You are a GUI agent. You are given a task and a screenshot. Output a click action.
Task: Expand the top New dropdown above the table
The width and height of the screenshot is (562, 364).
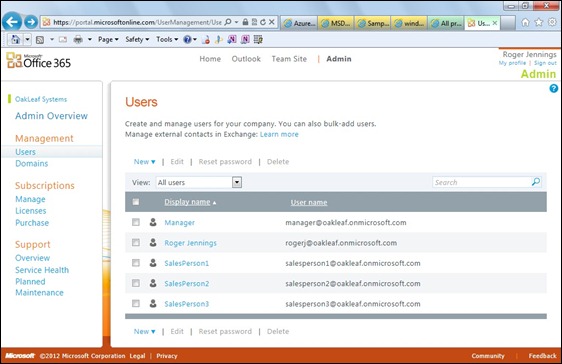144,162
